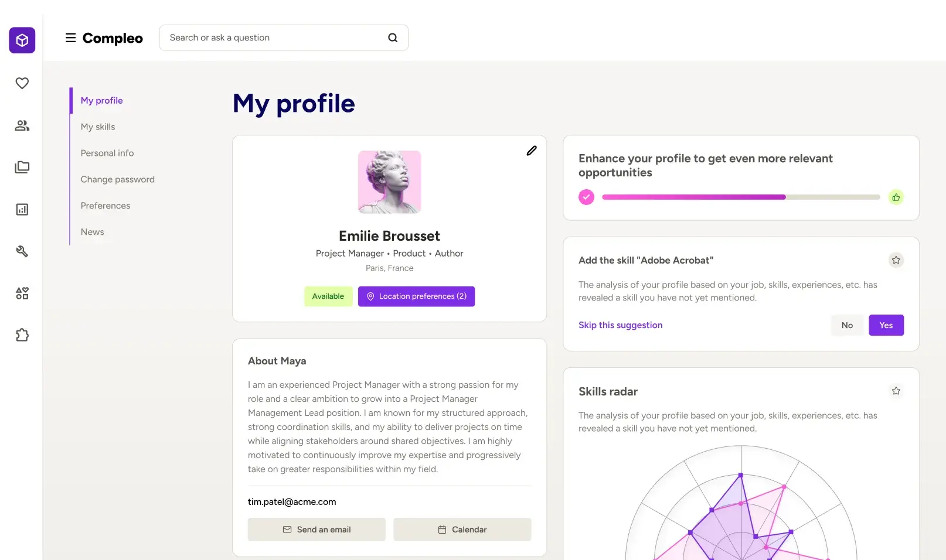Open Personal info section
Screen dimensions: 946x560
click(107, 153)
